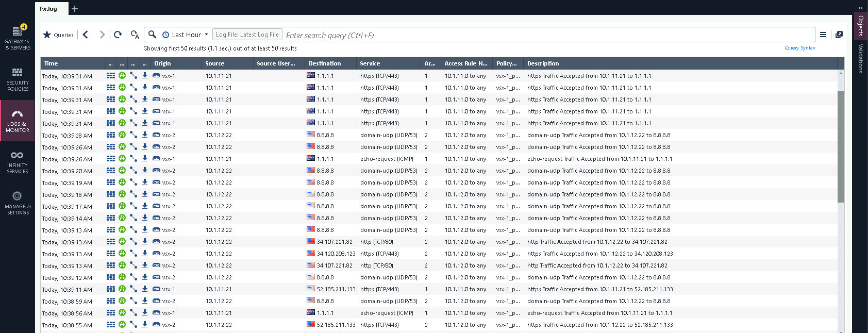This screenshot has width=868, height=333.
Task: Open Gateways & Servers view
Action: (18, 38)
